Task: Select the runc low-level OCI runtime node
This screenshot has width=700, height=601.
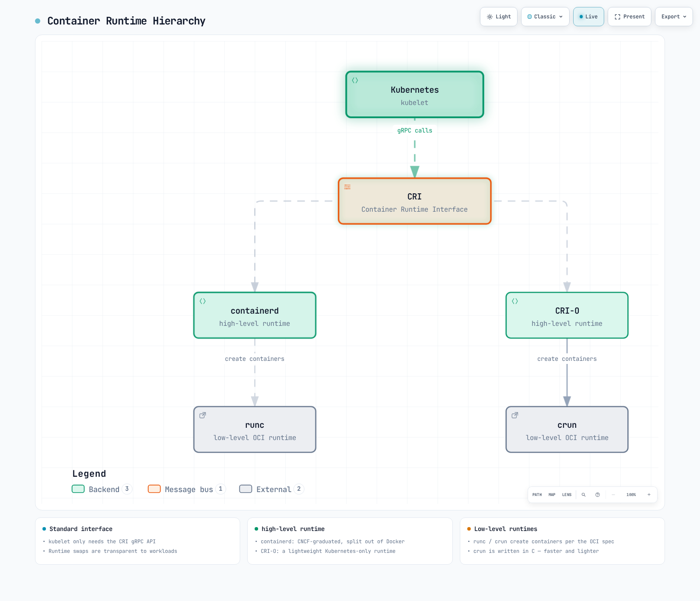Action: 255,430
